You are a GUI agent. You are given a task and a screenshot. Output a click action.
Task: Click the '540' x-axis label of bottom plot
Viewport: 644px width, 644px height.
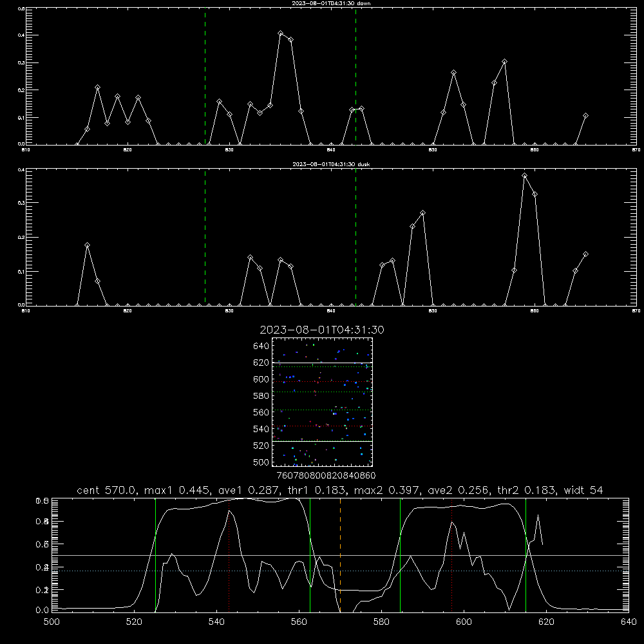point(216,622)
